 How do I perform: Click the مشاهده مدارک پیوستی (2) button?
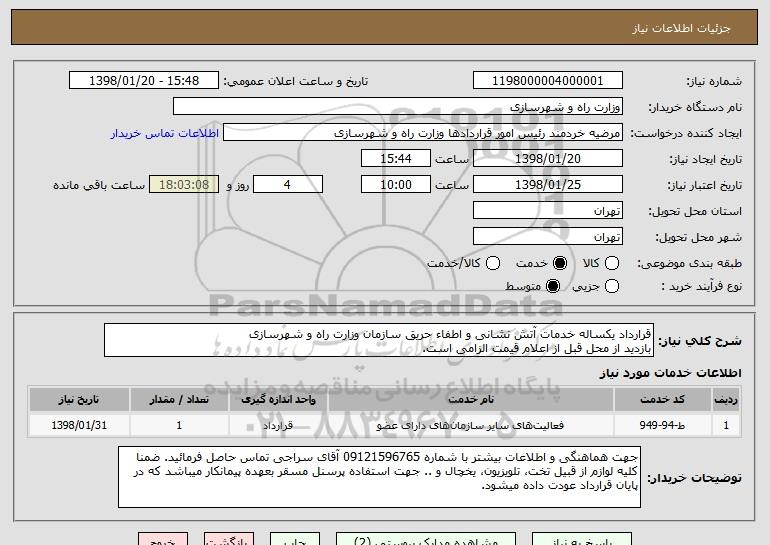[426, 539]
